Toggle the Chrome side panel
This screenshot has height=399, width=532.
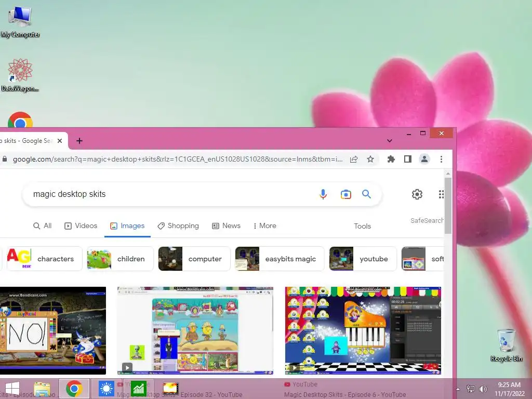pyautogui.click(x=407, y=159)
